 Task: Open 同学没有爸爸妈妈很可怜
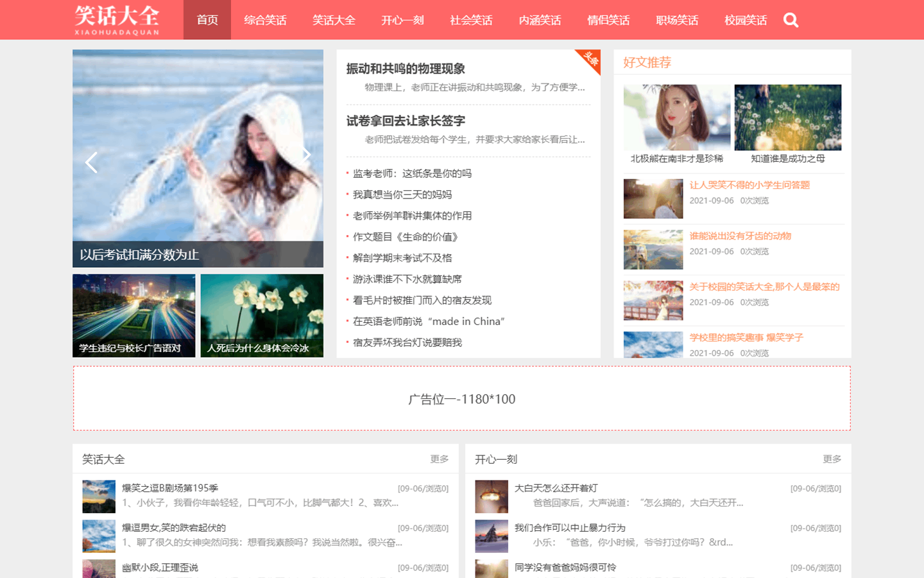coord(565,568)
